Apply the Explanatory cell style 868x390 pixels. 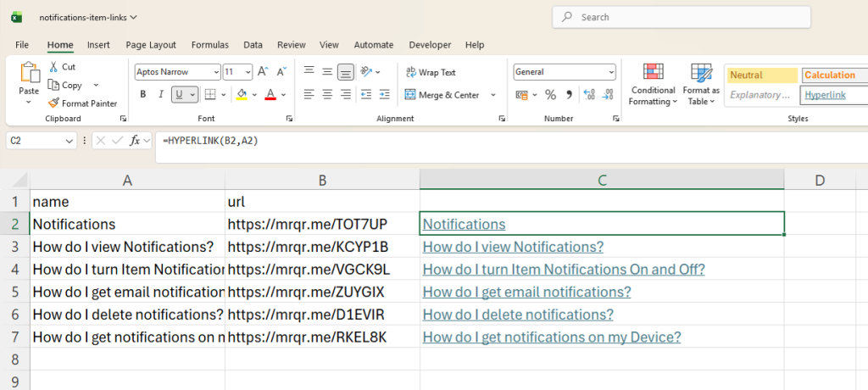tap(762, 95)
